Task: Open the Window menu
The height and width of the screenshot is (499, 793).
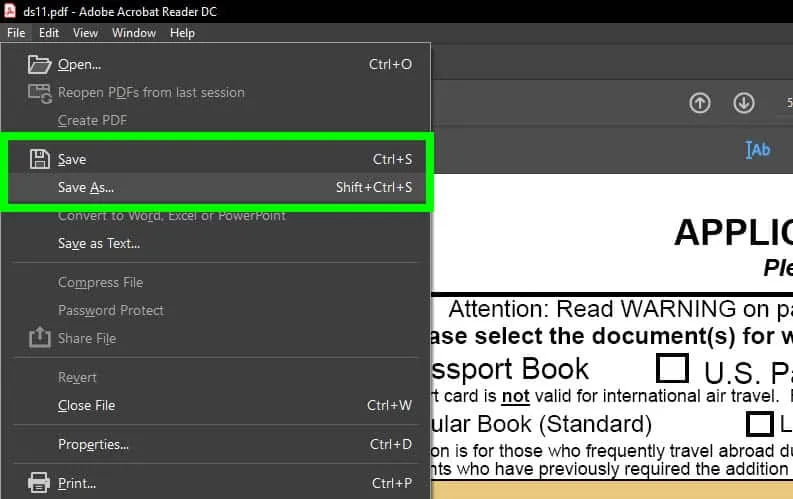Action: [x=134, y=33]
